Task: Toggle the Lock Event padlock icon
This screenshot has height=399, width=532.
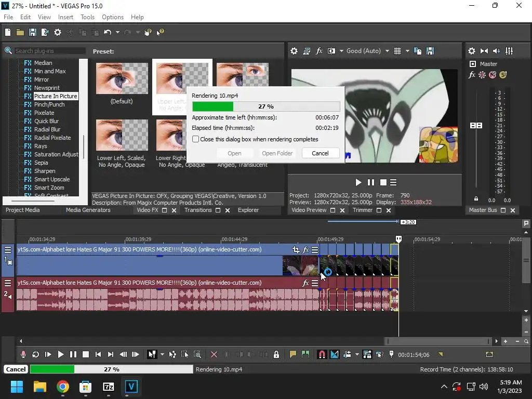Action: click(276, 354)
